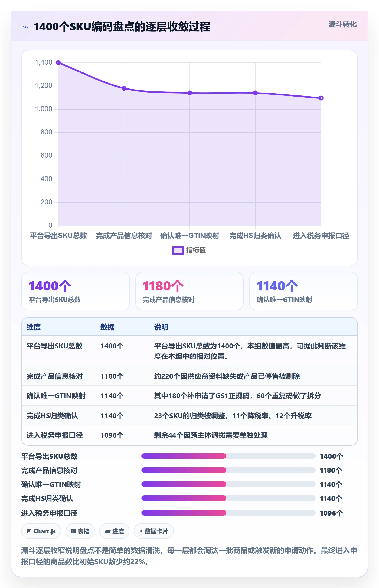
Task: Click the x-axis label 平台导出SKU总数
Action: click(58, 236)
